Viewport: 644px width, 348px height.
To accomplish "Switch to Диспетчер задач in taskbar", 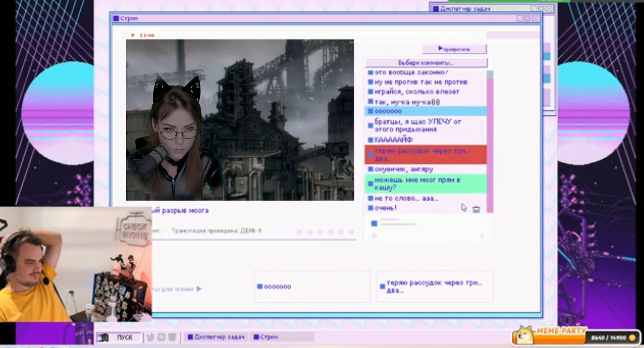I will pyautogui.click(x=215, y=337).
